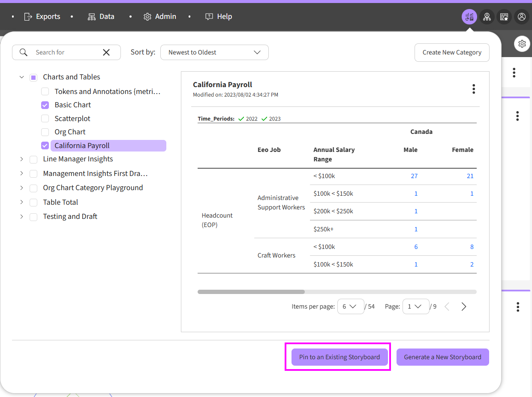Clear the search field with X icon
The height and width of the screenshot is (397, 532).
(106, 52)
